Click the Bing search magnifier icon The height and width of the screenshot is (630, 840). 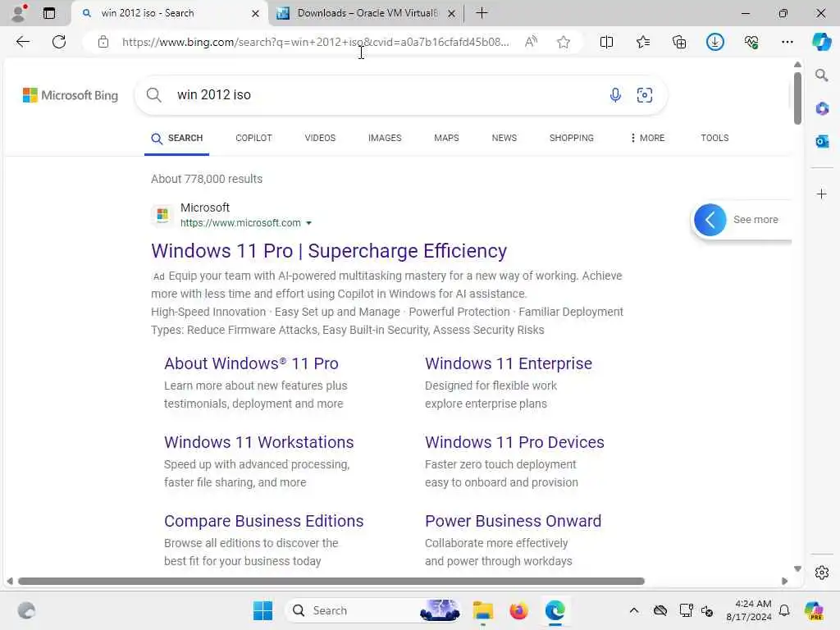pyautogui.click(x=153, y=95)
